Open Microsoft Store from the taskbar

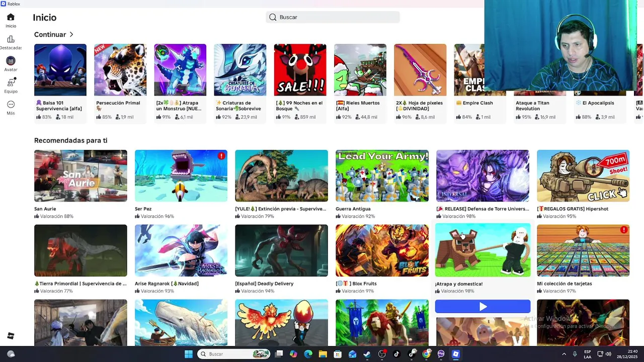(x=338, y=354)
